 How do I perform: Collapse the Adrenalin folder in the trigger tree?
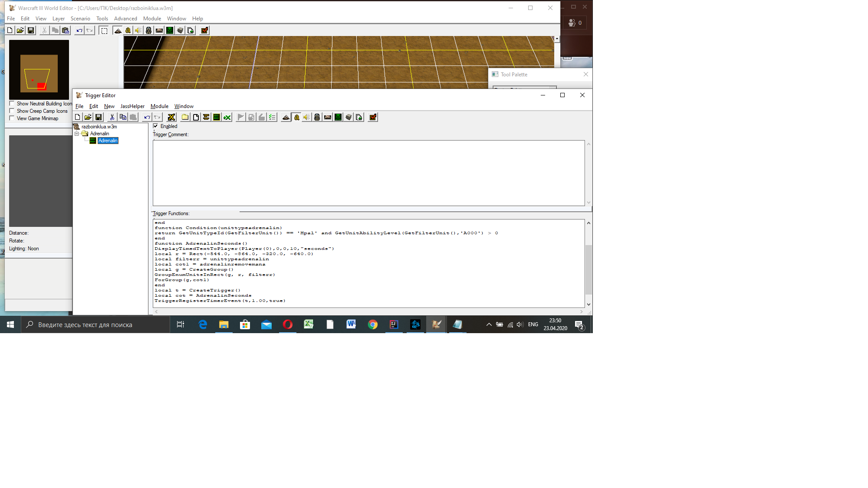tap(77, 134)
